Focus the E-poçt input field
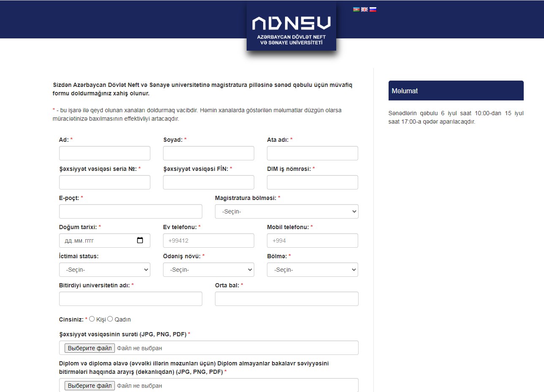The width and height of the screenshot is (544, 392). click(x=131, y=211)
